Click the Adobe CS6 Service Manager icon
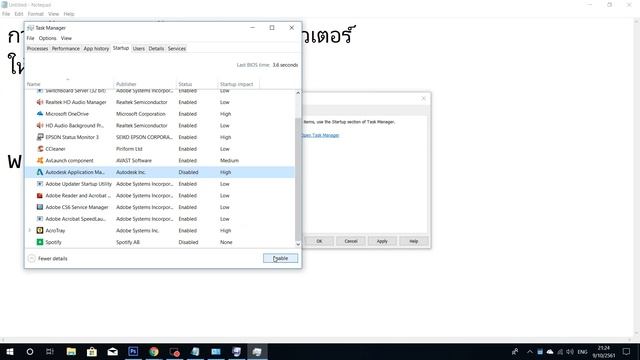The height and width of the screenshot is (360, 640). [x=40, y=207]
